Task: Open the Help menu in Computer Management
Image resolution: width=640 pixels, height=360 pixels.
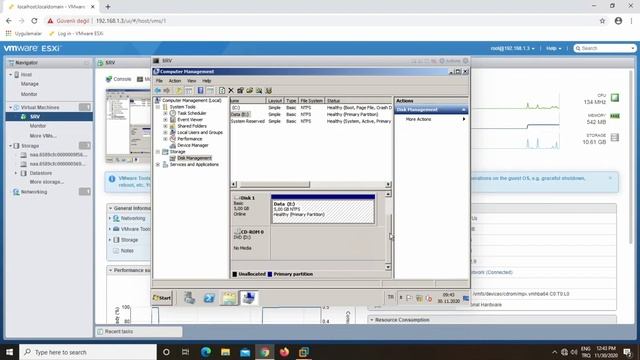Action: click(x=207, y=81)
